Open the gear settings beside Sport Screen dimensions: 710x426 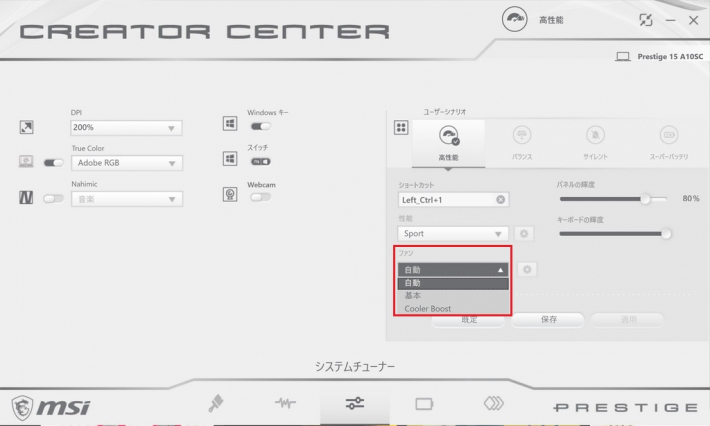pos(526,233)
